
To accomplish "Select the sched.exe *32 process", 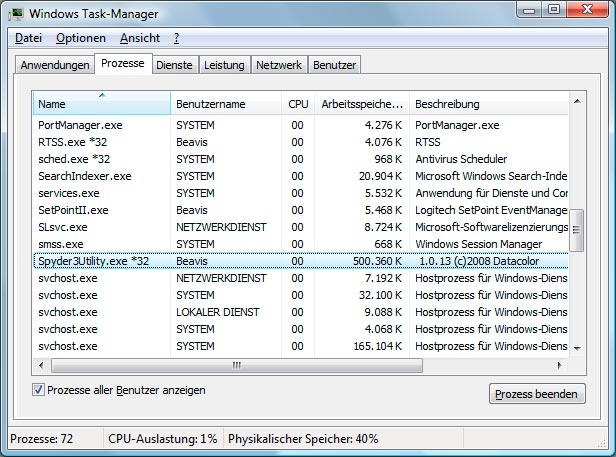I will (301, 159).
